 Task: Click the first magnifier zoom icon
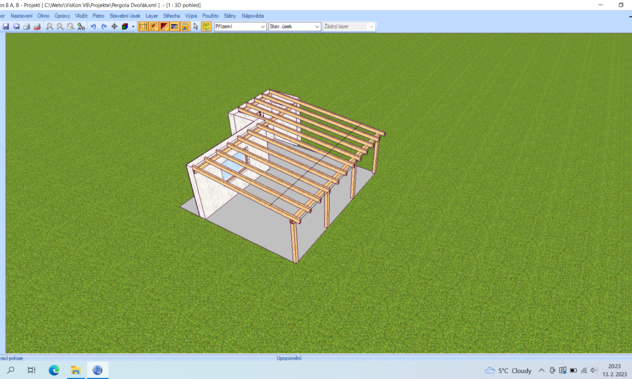coord(49,27)
